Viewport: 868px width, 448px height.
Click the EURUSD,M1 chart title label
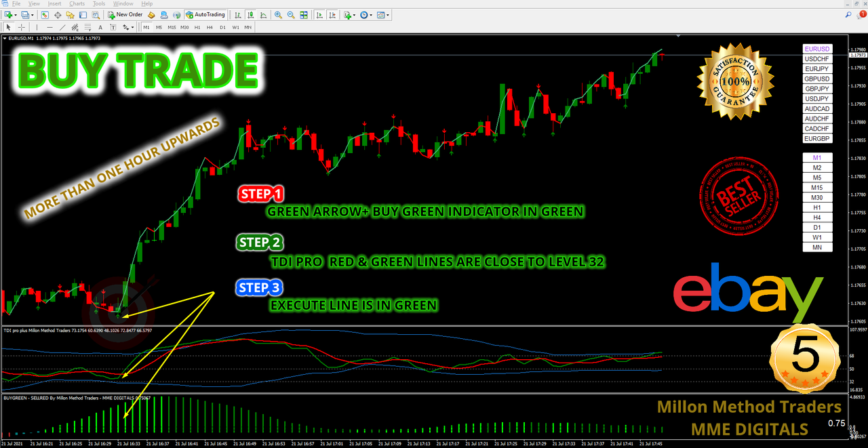pyautogui.click(x=20, y=38)
